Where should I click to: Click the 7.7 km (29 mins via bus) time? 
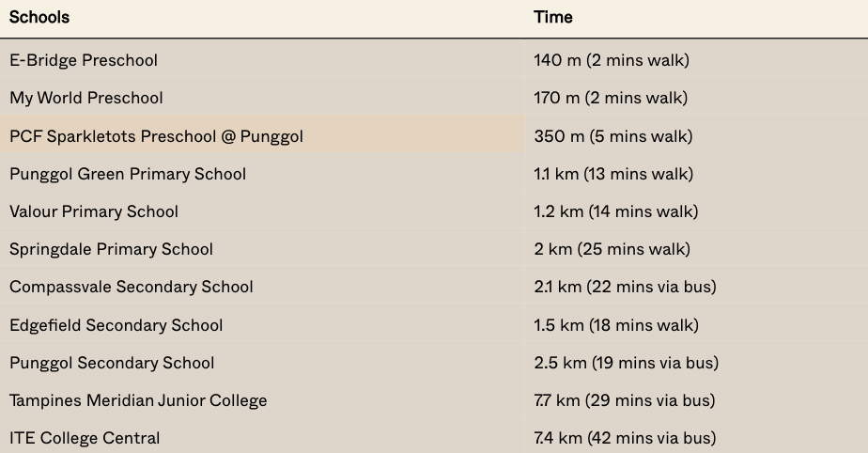pos(625,400)
